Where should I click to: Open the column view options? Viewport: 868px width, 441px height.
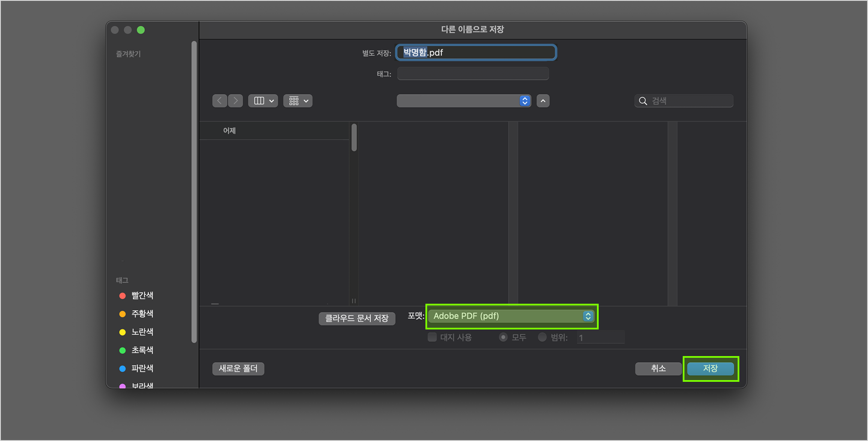tap(263, 101)
